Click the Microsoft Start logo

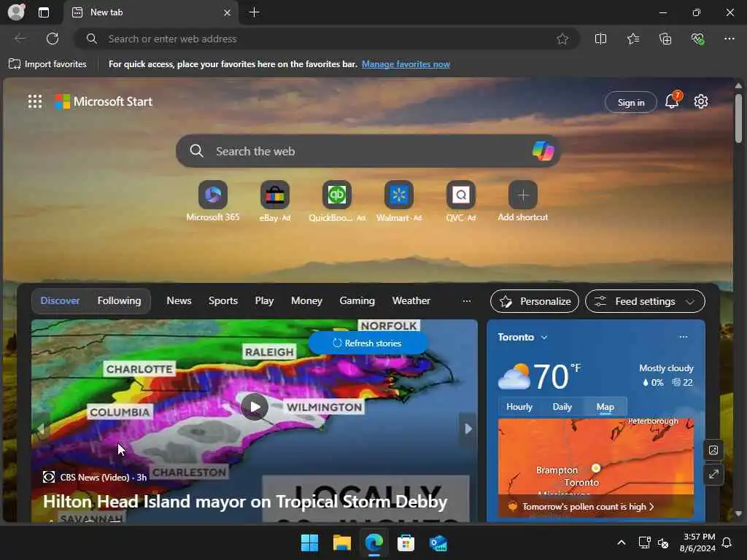click(104, 101)
